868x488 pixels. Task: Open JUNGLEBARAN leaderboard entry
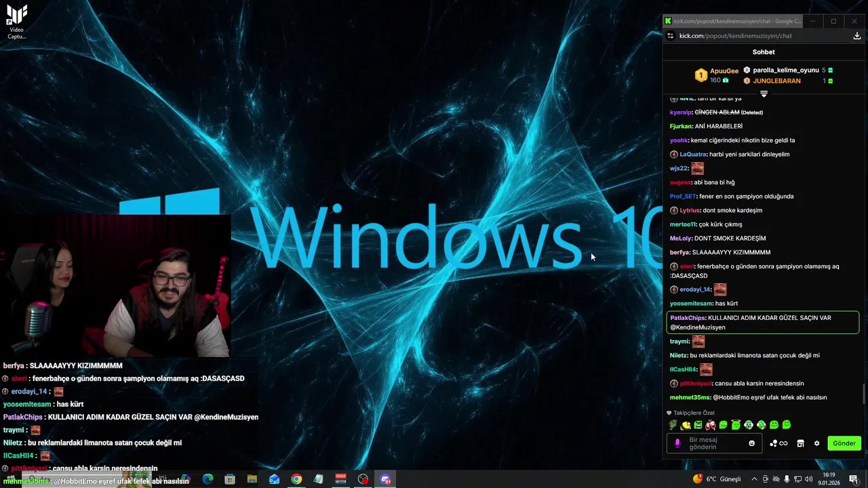(x=776, y=81)
